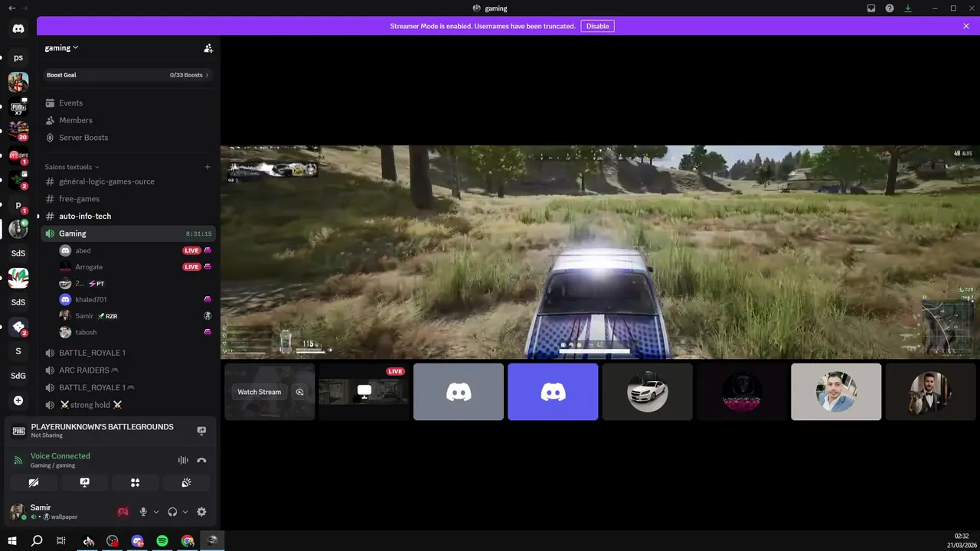Invite people to gaming server icon
This screenshot has height=551, width=980.
coord(208,47)
